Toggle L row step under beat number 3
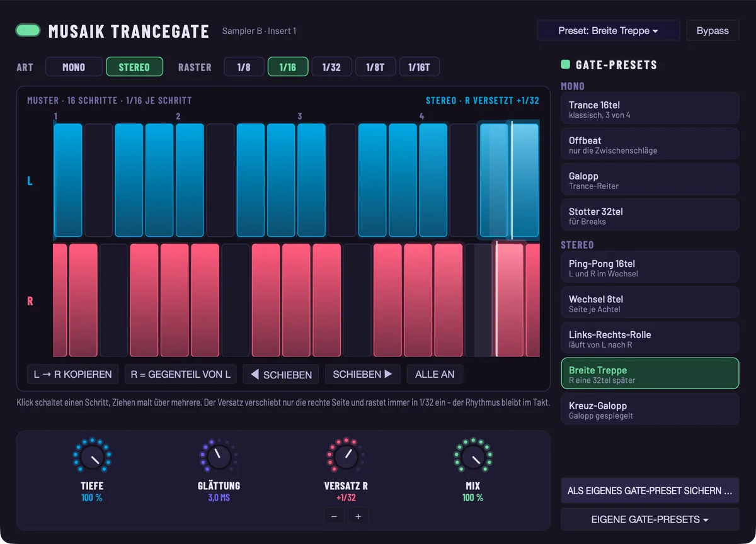This screenshot has height=544, width=756. coord(311,180)
